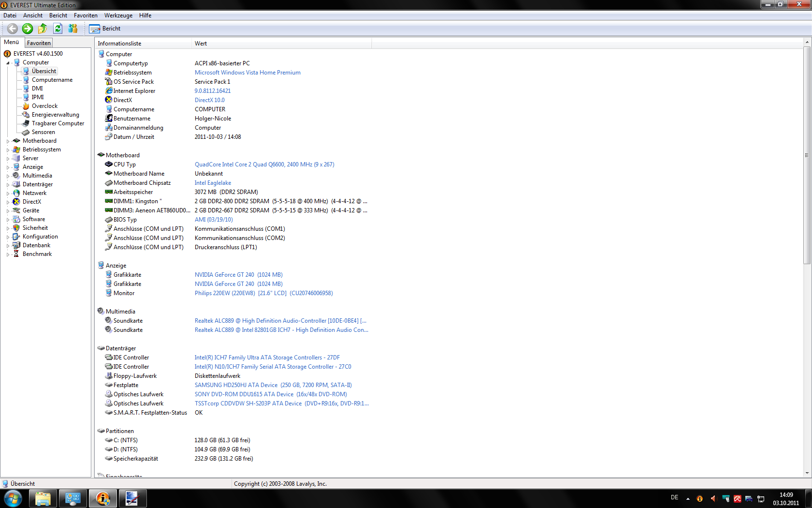Collapse the Computer tree node
This screenshot has height=508, width=812.
[x=8, y=63]
